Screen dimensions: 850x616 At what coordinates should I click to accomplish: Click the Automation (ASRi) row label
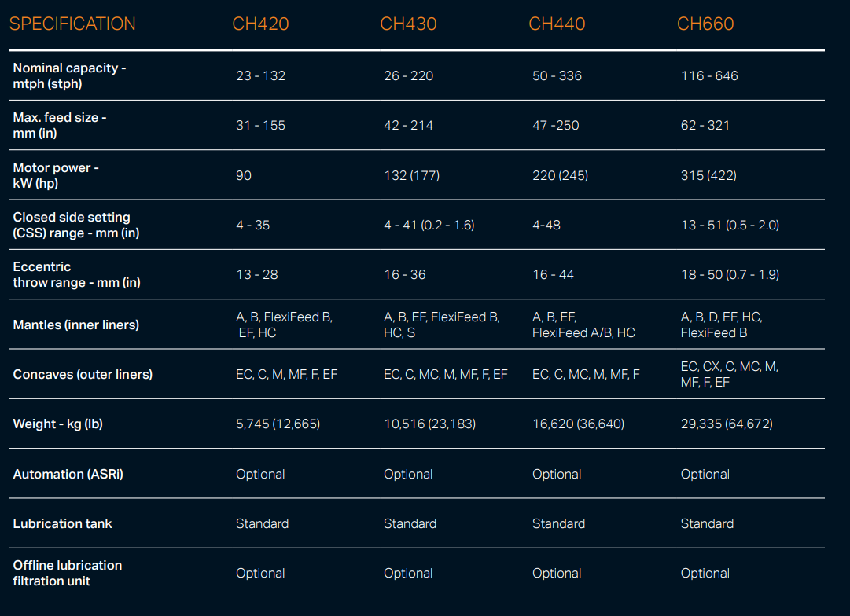pos(68,474)
